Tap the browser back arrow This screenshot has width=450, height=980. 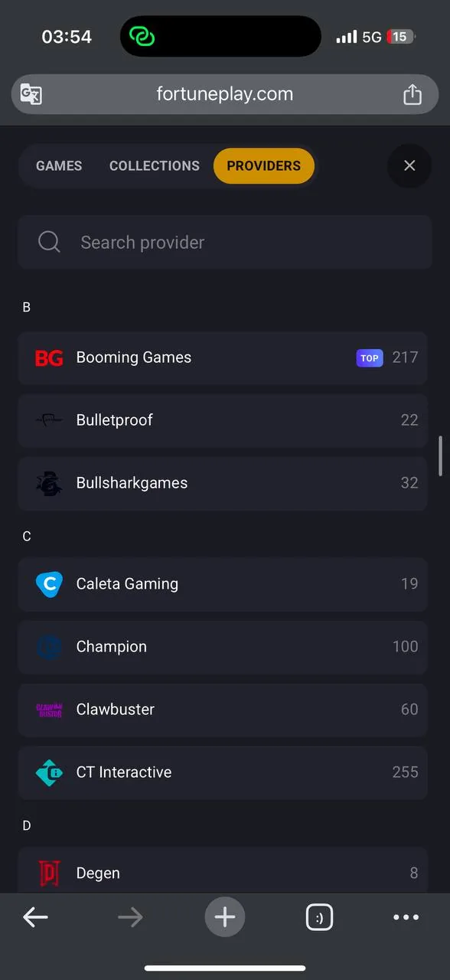click(x=35, y=917)
